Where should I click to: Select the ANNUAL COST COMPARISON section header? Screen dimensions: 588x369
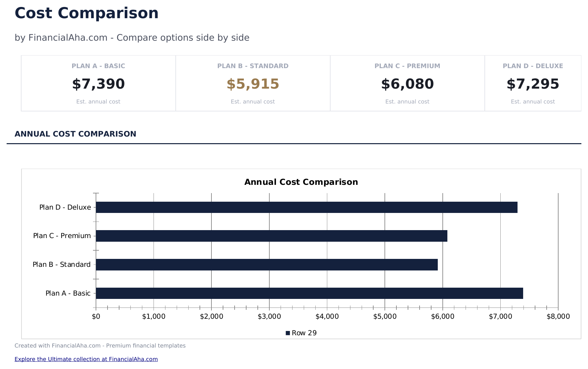click(x=75, y=134)
